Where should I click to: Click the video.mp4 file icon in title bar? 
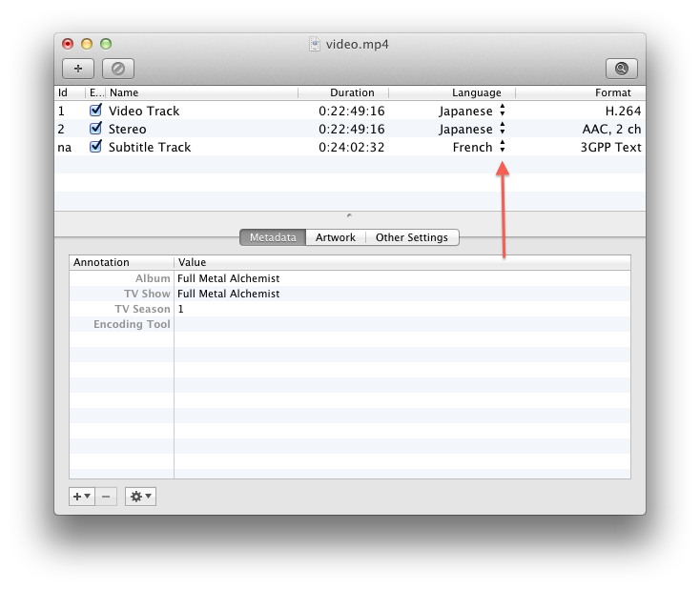314,44
